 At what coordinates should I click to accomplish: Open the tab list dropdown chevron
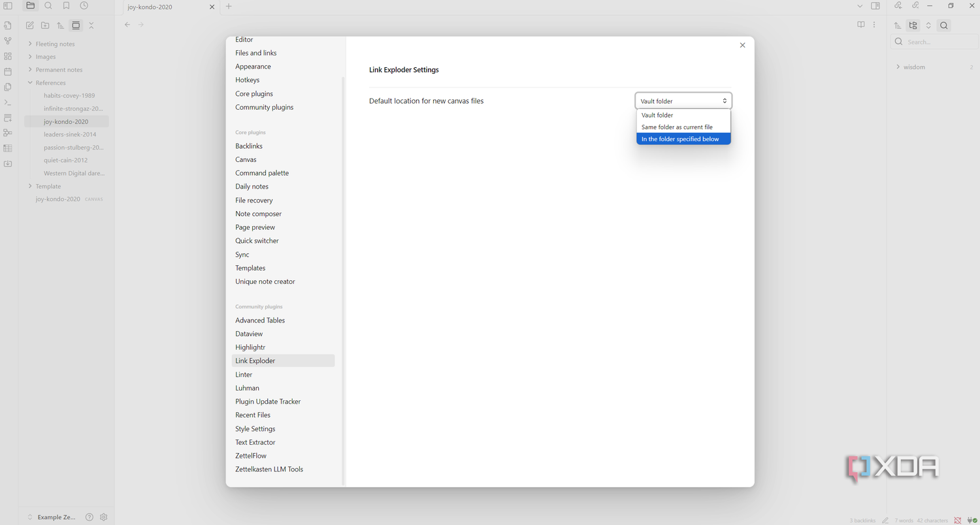tap(860, 6)
